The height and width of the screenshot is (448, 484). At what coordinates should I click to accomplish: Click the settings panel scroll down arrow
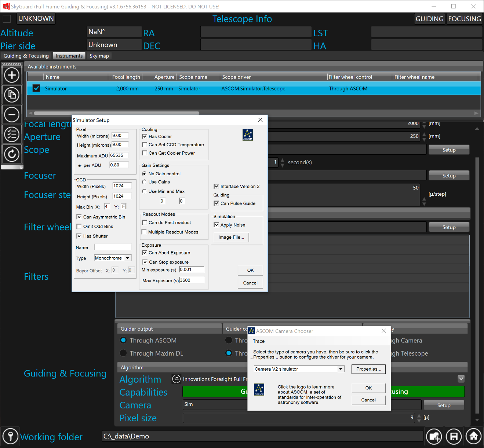(x=477, y=420)
